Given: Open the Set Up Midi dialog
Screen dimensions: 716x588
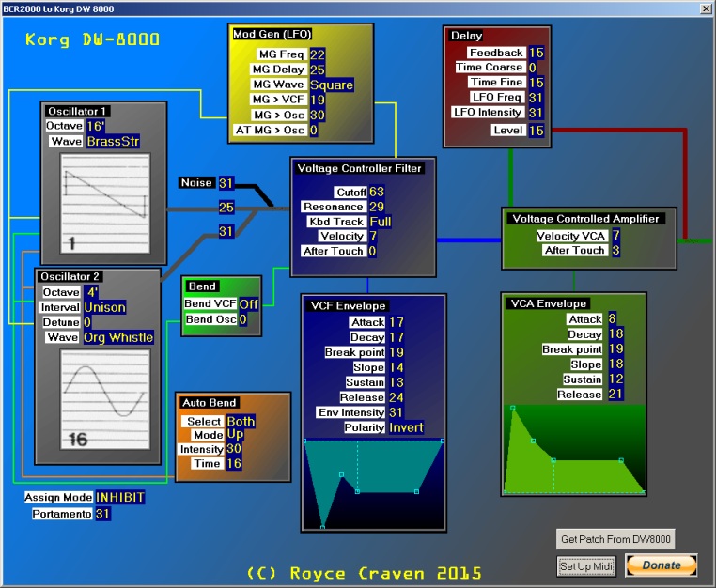Looking at the screenshot, I should tap(586, 566).
